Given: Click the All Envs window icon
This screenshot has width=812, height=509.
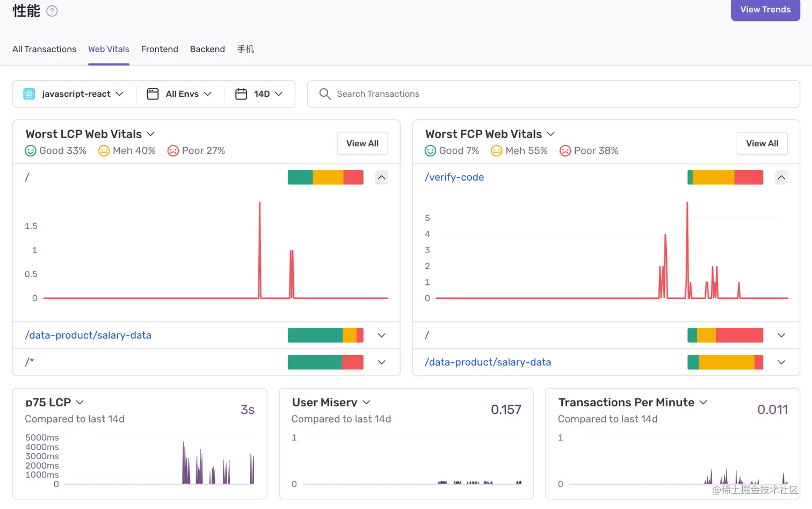Looking at the screenshot, I should click(153, 94).
